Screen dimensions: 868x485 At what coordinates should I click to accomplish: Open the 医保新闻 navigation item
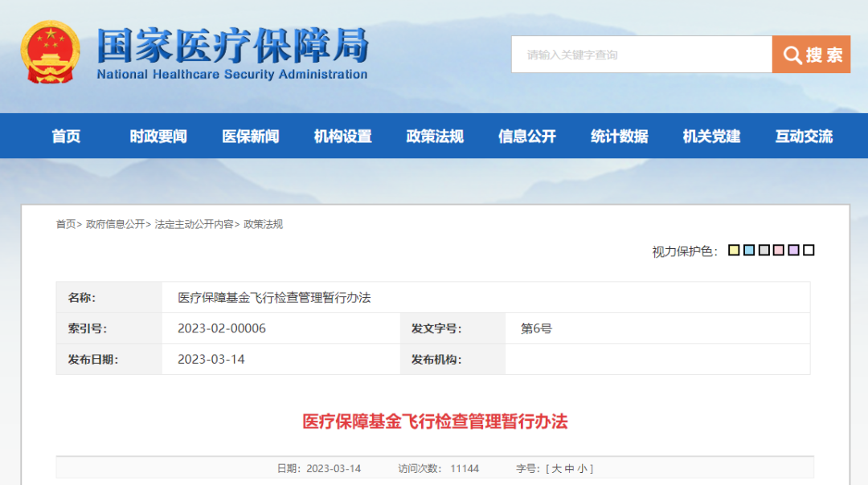pyautogui.click(x=251, y=137)
